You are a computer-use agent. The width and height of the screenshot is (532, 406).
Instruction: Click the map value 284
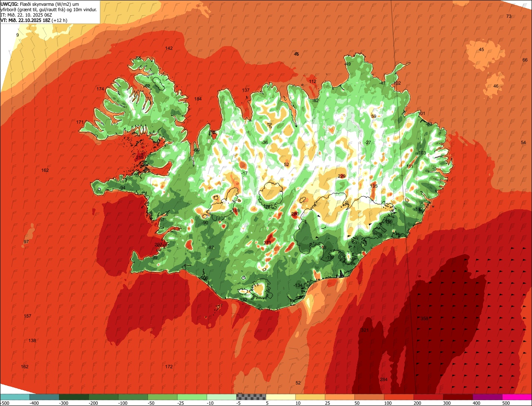(384, 379)
